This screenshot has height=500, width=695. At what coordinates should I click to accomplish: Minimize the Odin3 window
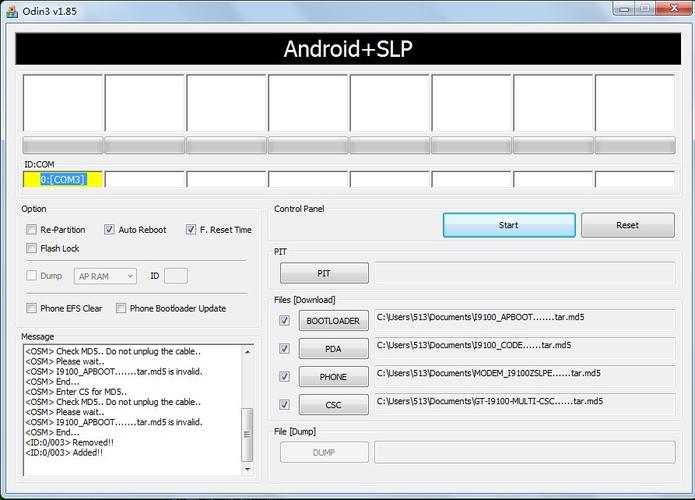click(624, 9)
